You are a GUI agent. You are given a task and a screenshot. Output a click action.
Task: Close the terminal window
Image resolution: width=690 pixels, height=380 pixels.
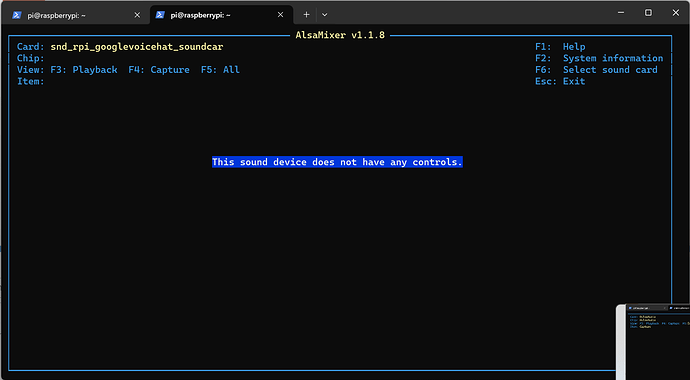676,13
